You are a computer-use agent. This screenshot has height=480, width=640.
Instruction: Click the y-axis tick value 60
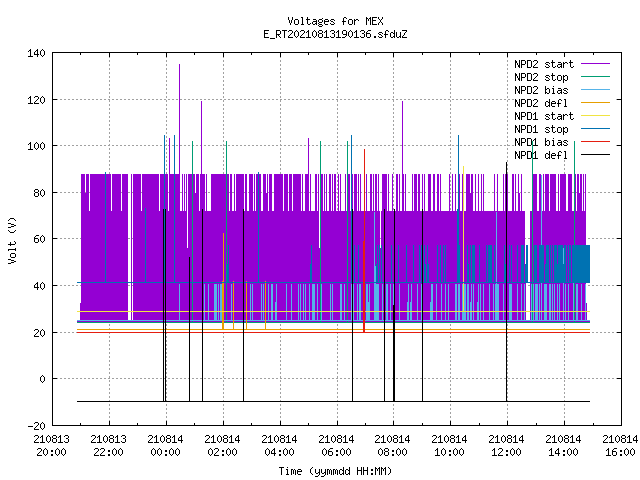40,239
